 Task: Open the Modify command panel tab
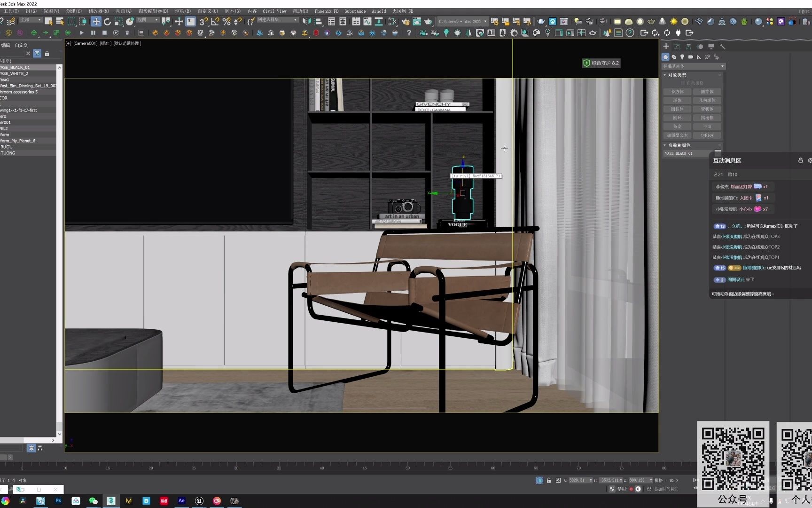point(677,46)
